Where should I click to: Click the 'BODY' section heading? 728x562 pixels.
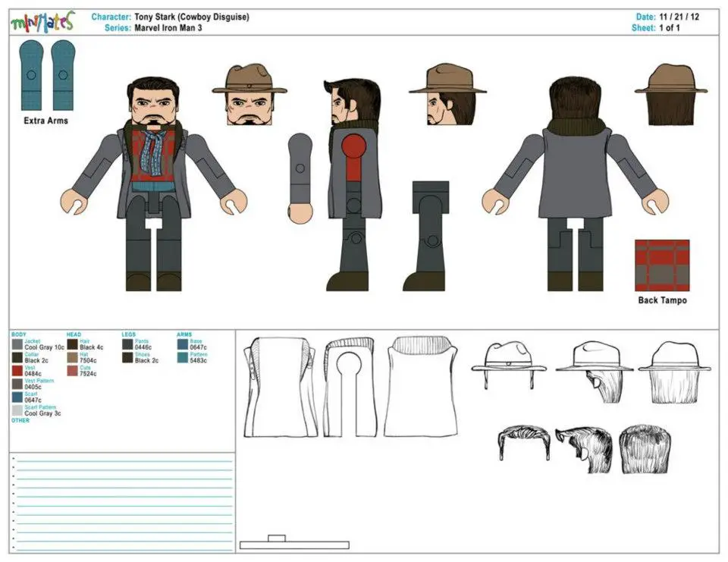click(x=19, y=334)
